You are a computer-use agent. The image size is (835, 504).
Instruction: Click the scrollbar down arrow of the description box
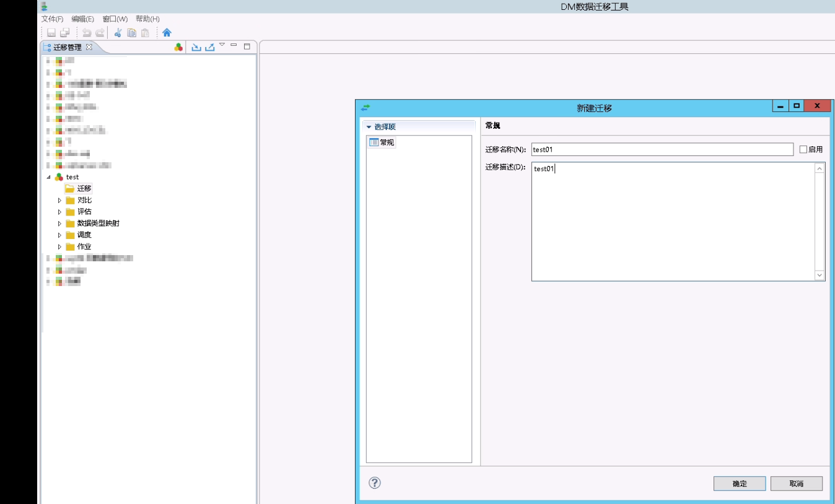coord(820,276)
